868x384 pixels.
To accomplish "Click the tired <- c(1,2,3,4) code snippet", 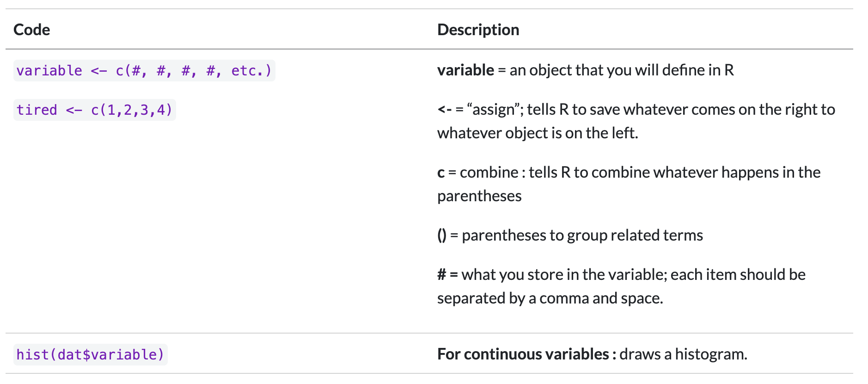I will [x=94, y=110].
